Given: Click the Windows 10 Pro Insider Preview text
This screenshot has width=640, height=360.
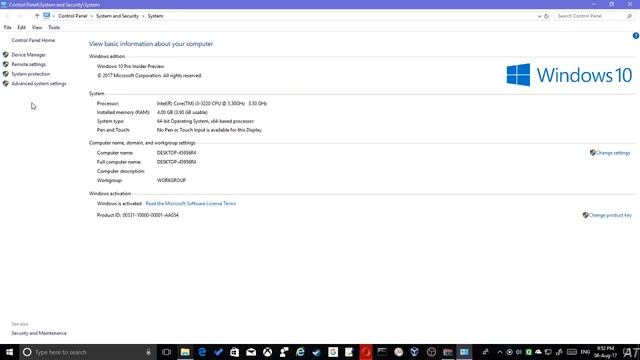Looking at the screenshot, I should coord(131,66).
